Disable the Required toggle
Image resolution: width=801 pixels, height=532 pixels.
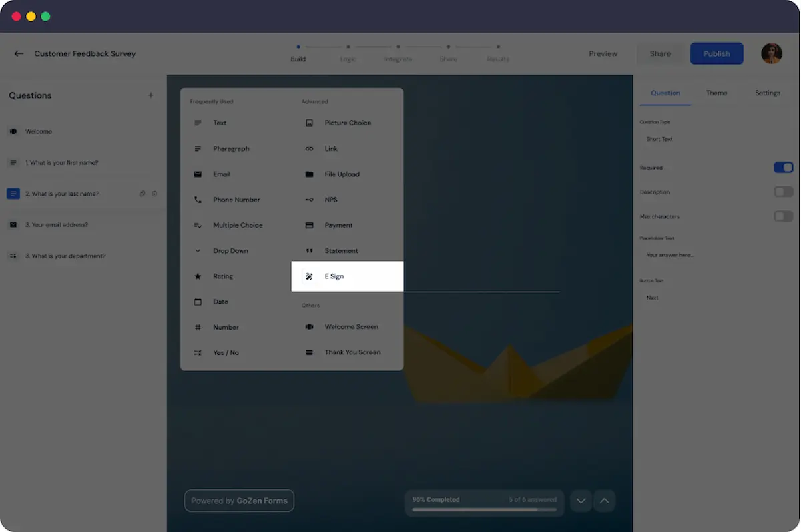783,168
